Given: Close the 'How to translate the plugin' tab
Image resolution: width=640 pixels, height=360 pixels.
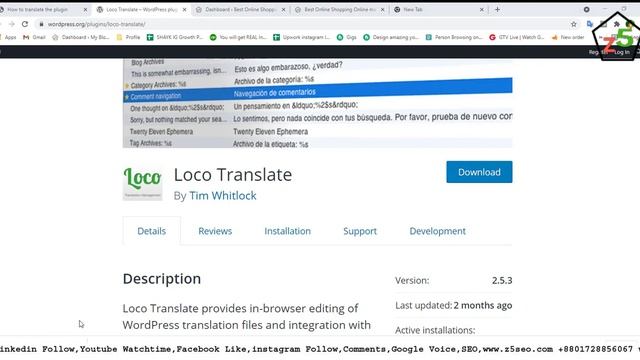Looking at the screenshot, I should pos(85,9).
